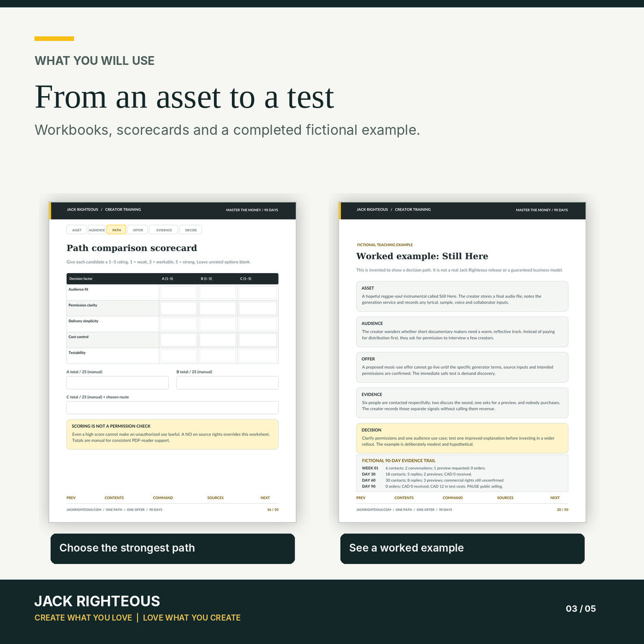The image size is (644, 644).
Task: Click 'FICTIONAL TEACHING EXAMPLE' label
Action: point(385,245)
